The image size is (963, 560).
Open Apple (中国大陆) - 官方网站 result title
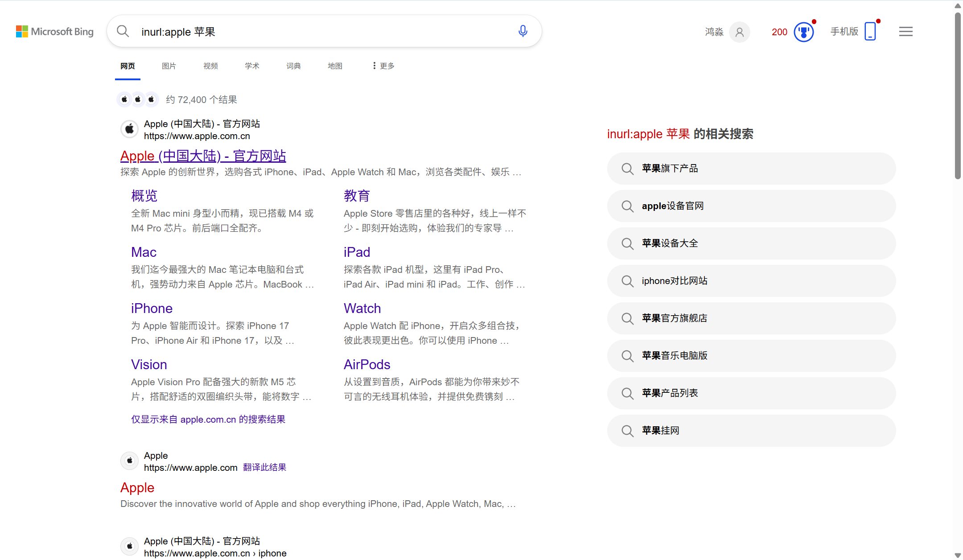point(203,156)
